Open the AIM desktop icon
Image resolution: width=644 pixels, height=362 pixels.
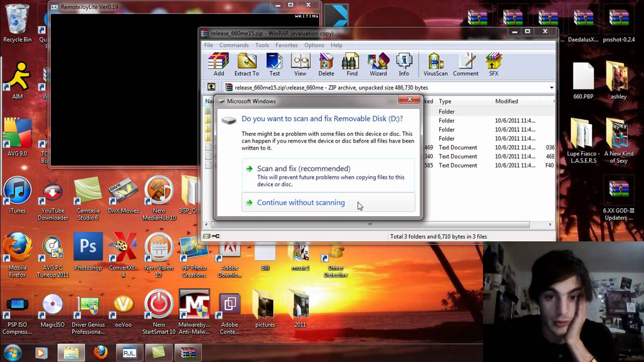tap(17, 80)
